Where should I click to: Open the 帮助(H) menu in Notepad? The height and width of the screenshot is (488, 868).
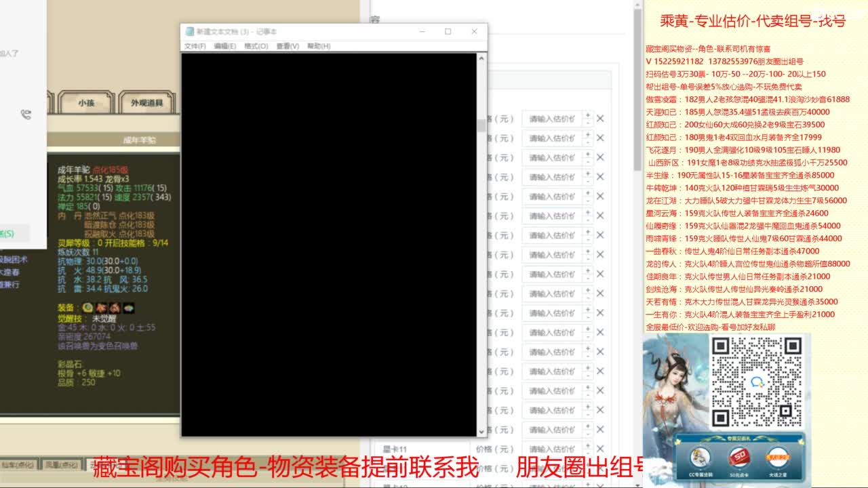pos(319,46)
